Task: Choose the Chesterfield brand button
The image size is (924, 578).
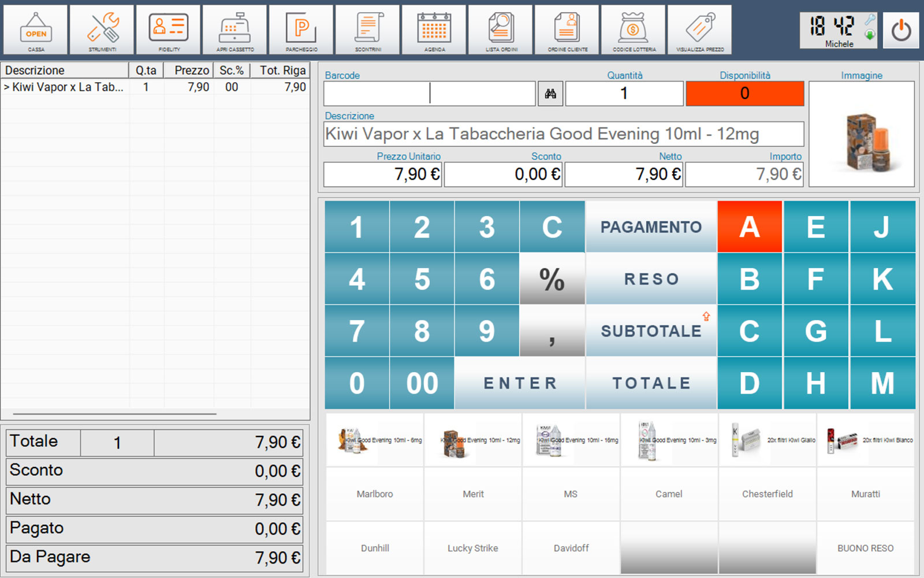Action: [x=767, y=494]
